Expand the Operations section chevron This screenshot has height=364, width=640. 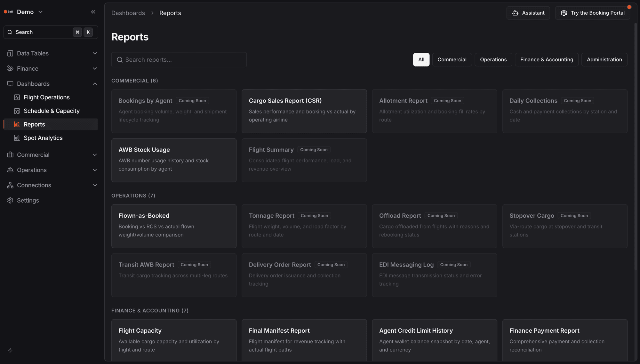pos(95,170)
